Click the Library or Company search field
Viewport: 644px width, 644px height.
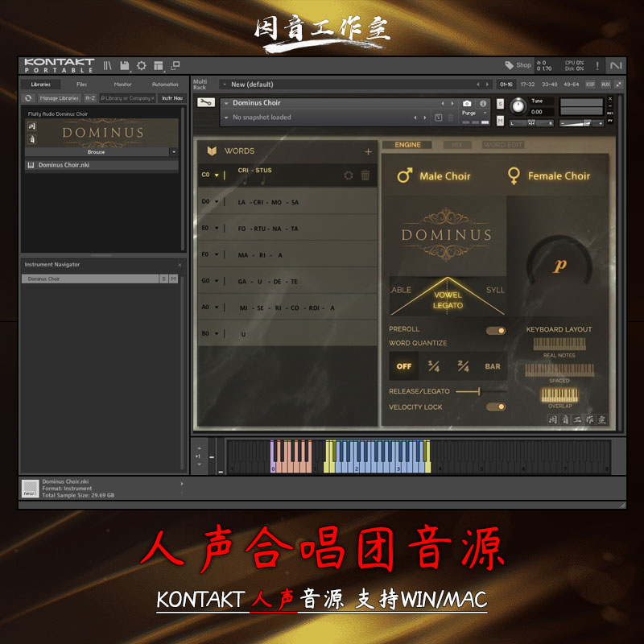(127, 98)
